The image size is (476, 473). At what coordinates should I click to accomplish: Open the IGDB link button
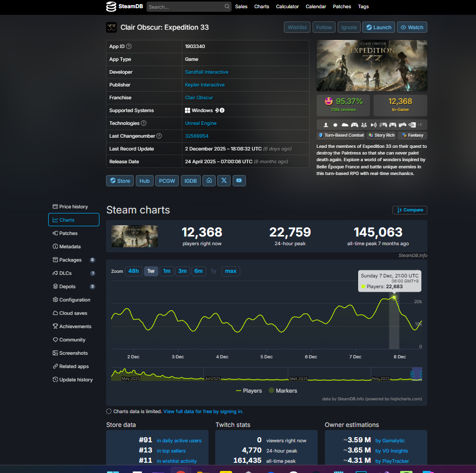click(191, 181)
